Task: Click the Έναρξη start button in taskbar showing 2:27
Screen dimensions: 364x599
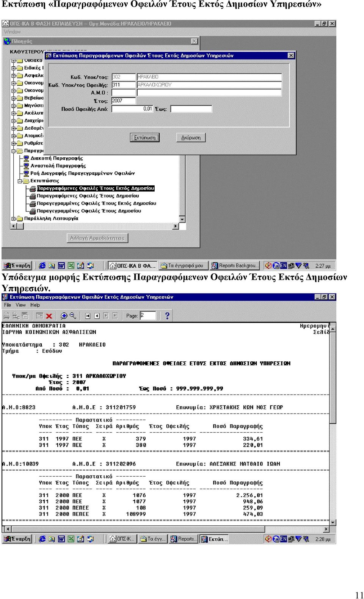Action: (x=17, y=266)
